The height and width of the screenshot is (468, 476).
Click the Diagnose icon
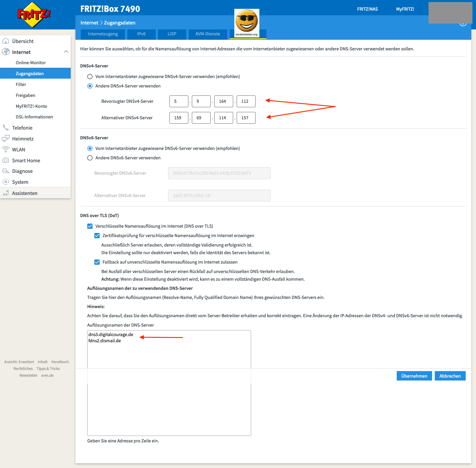[6, 171]
